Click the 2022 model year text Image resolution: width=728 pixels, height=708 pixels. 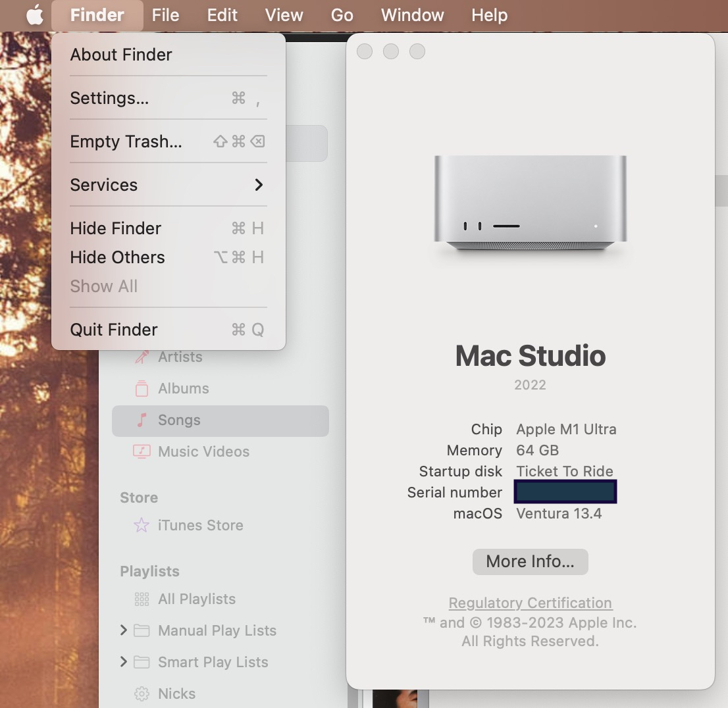531,386
